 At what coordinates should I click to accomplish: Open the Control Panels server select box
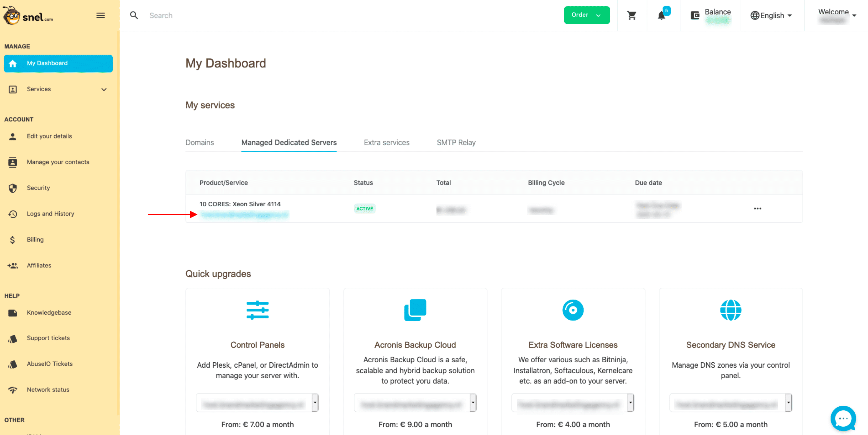[x=257, y=403]
